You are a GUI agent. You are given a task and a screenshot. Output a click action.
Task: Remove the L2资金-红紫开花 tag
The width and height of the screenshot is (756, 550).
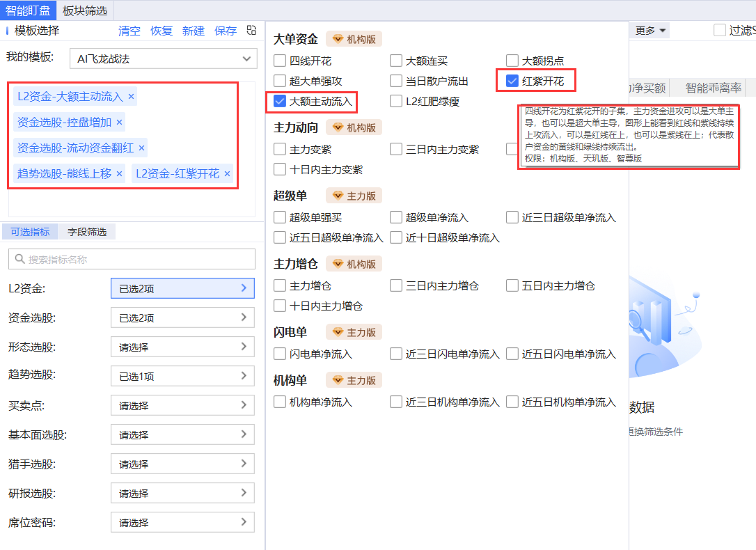click(227, 173)
